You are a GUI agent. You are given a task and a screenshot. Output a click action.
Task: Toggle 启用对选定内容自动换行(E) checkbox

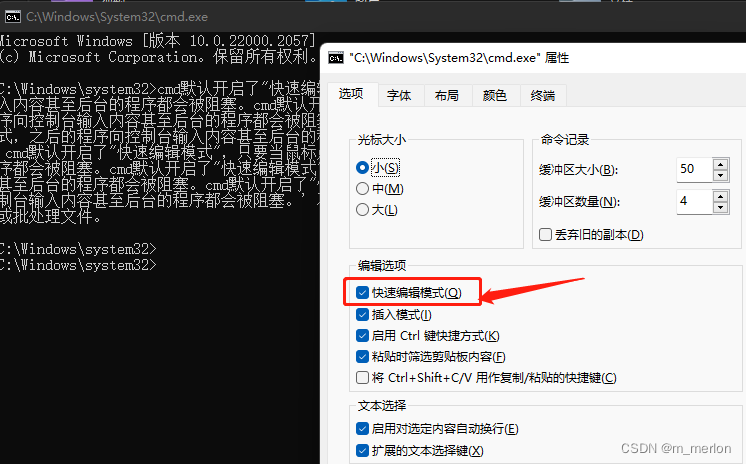[x=362, y=428]
